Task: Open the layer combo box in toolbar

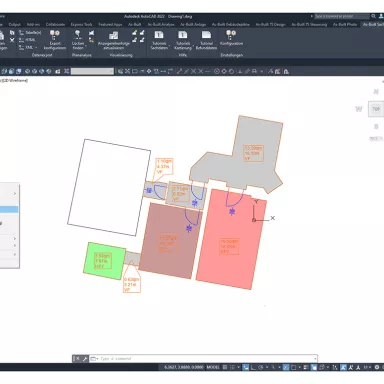Action: (x=92, y=71)
